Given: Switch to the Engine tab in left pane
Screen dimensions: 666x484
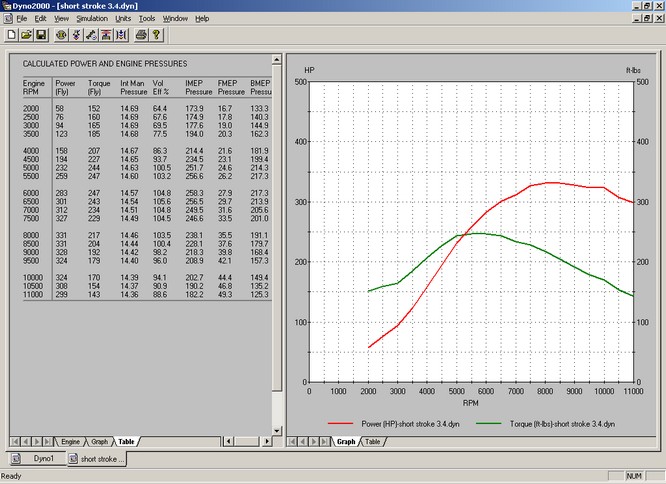Looking at the screenshot, I should point(70,441).
